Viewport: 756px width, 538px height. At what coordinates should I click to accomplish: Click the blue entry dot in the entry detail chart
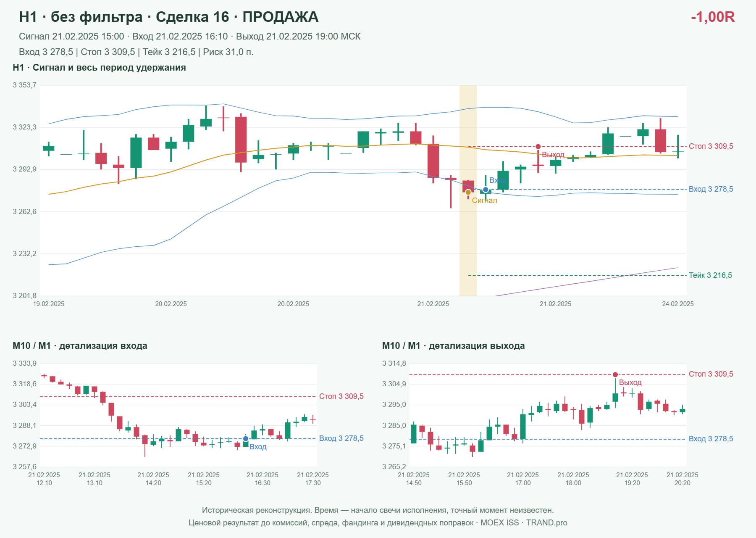[x=246, y=439]
